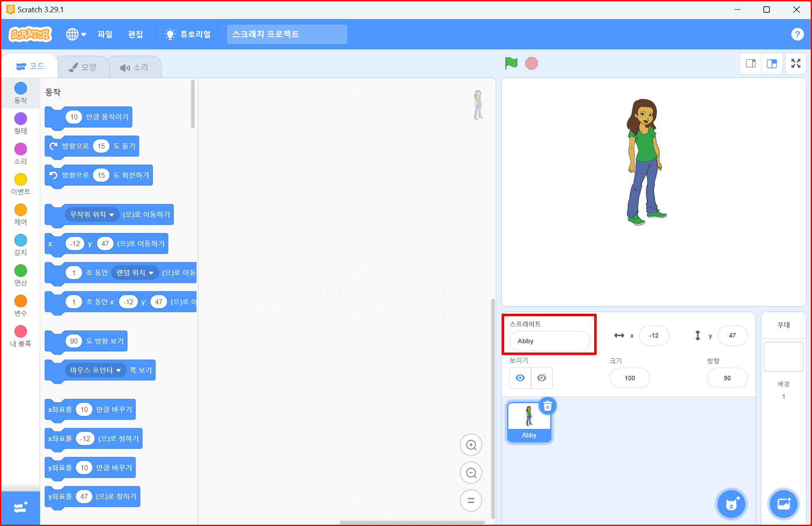Open the choose sprite cat button
This screenshot has height=526, width=812.
tap(731, 504)
